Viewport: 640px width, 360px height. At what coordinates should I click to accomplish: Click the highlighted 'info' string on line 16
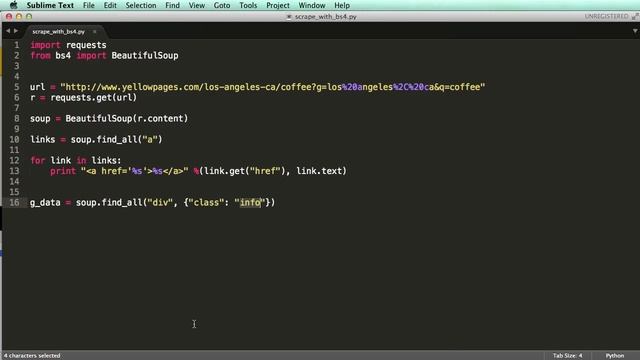click(250, 202)
